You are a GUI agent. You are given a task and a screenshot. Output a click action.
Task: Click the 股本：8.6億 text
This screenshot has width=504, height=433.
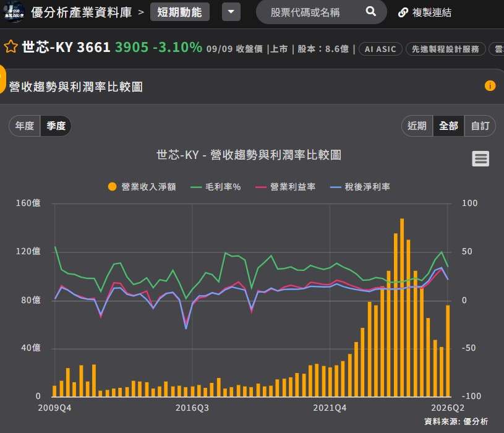[x=323, y=49]
